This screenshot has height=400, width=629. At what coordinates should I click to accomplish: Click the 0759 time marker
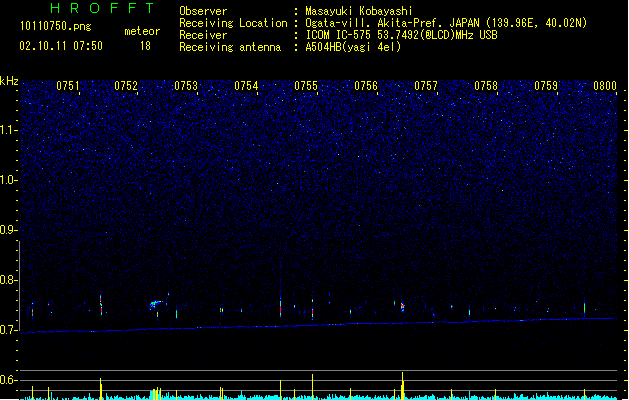546,86
